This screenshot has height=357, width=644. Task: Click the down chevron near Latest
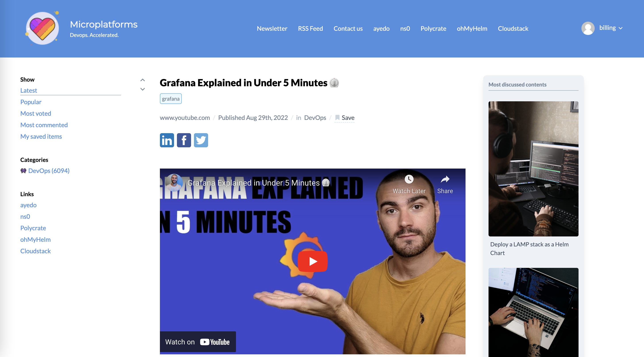coord(142,89)
